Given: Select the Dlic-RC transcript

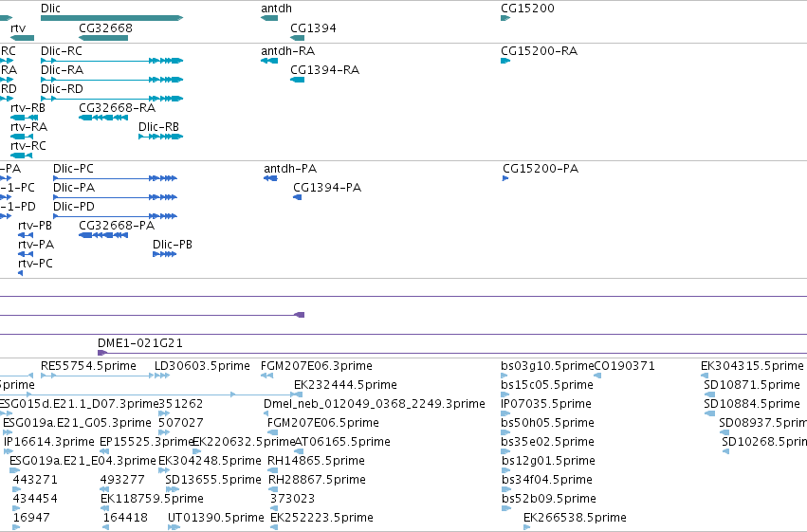Looking at the screenshot, I should click(x=112, y=61).
